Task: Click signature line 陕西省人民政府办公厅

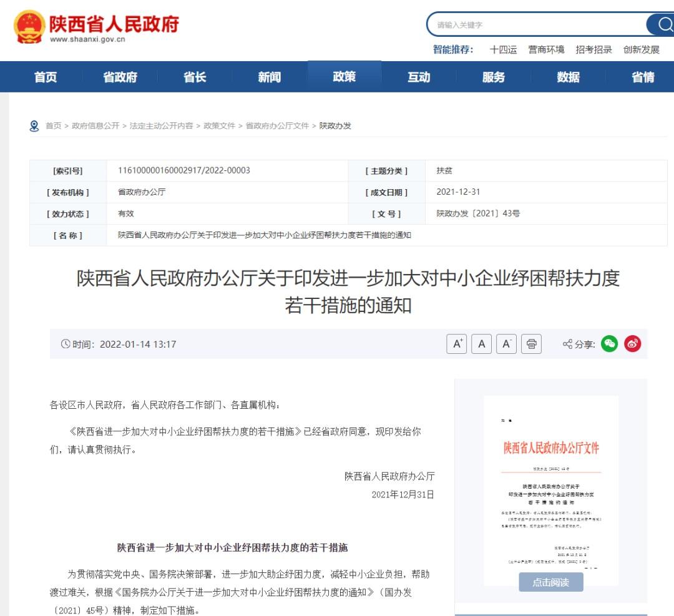Action: tap(389, 476)
